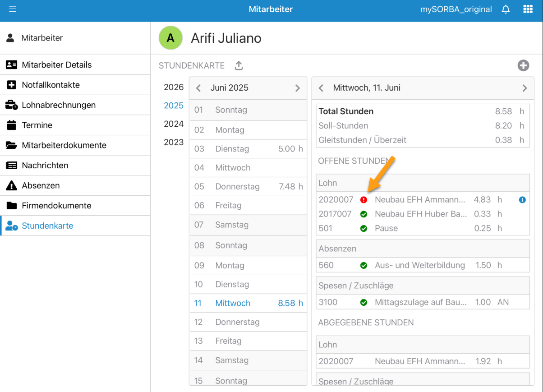
Task: Go to previous month from Juni 2025
Action: 198,88
